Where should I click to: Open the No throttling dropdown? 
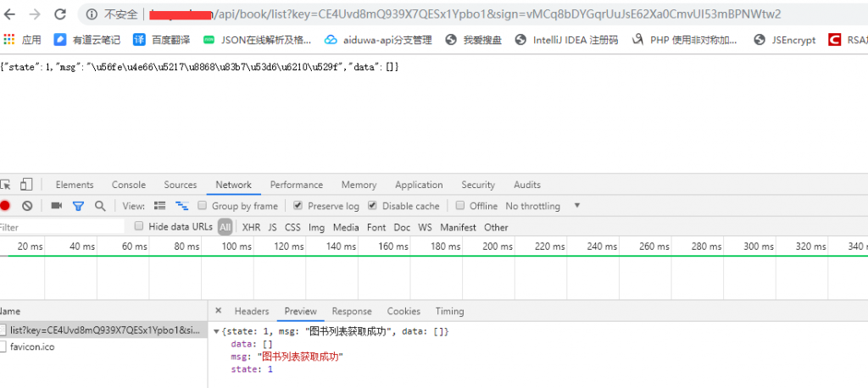pyautogui.click(x=542, y=206)
